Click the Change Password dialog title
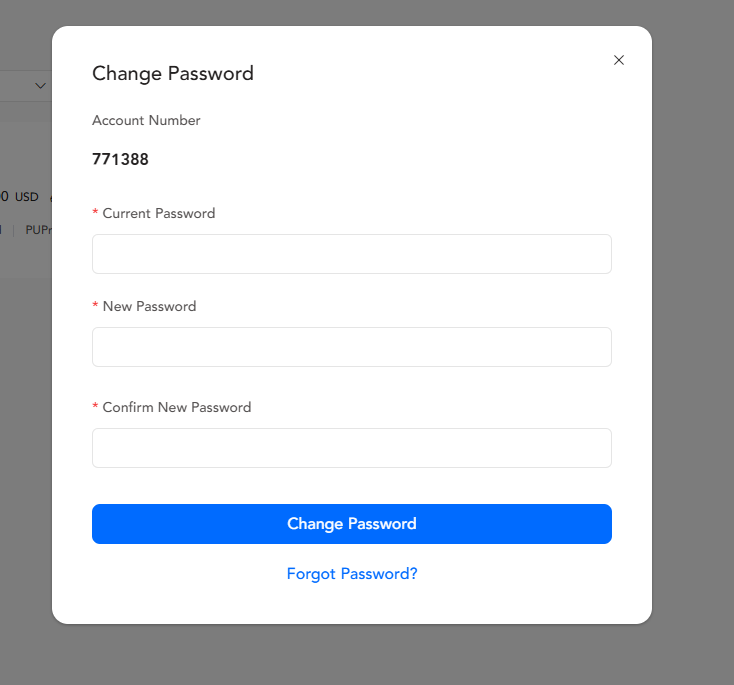The width and height of the screenshot is (734, 685). [x=173, y=73]
